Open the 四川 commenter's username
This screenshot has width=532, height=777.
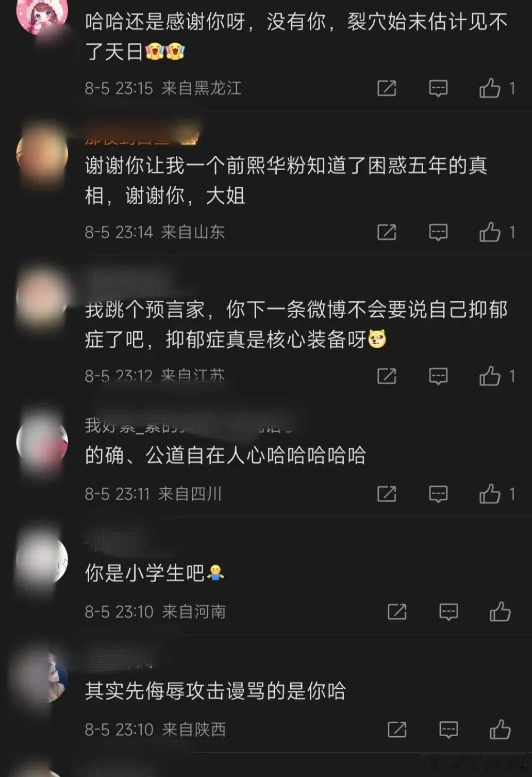(191, 425)
